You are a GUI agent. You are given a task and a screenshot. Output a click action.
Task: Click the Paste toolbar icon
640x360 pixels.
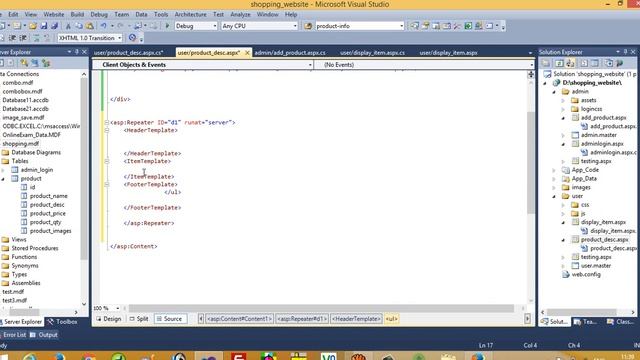(89, 26)
